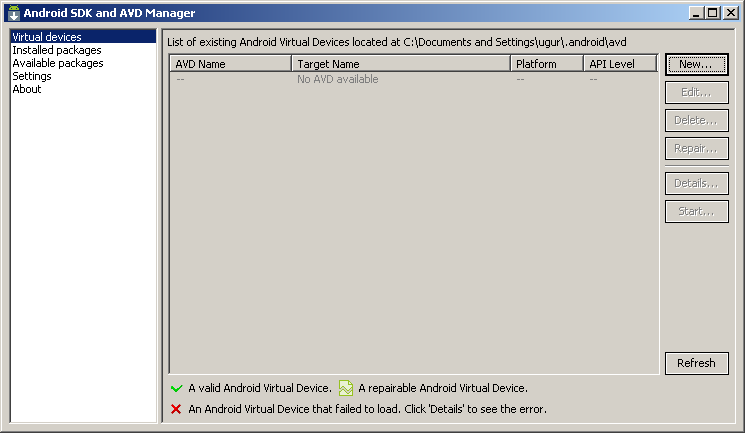
Task: Click 'A repairable Android Virtual Device.' legend text
Action: [x=443, y=388]
